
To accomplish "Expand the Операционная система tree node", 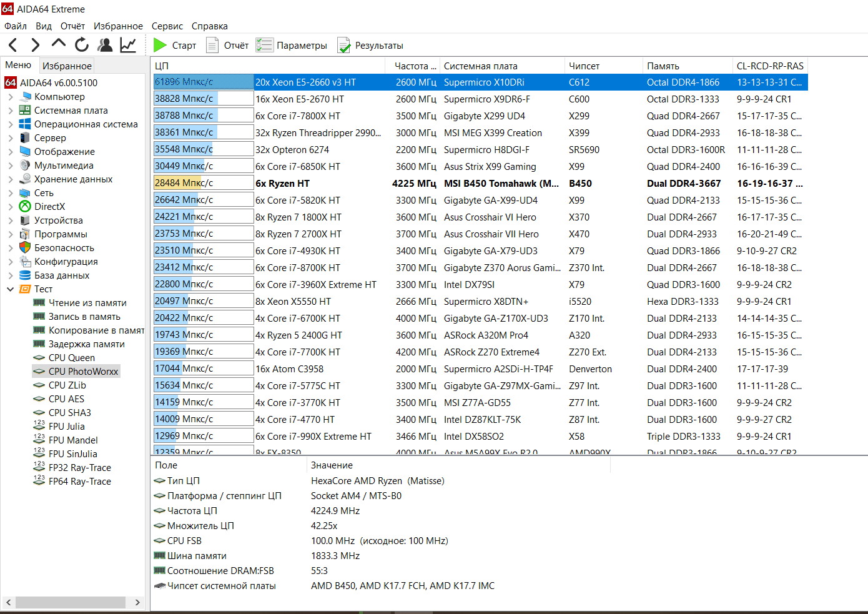I will [x=10, y=124].
